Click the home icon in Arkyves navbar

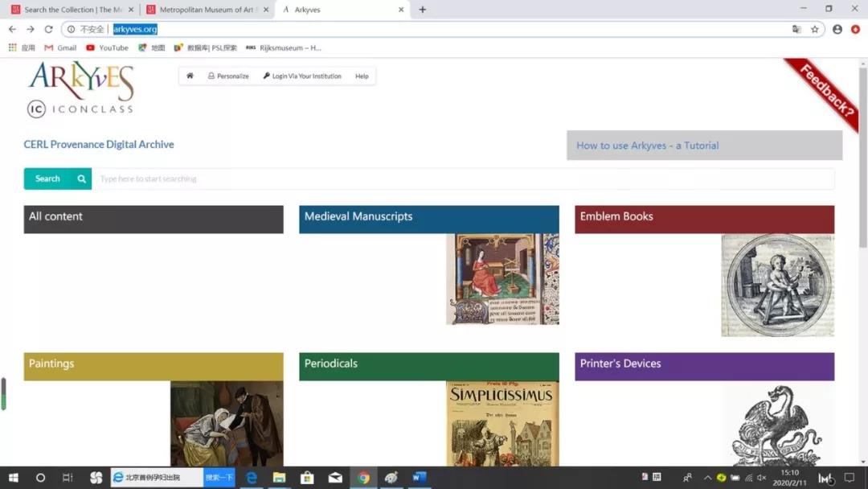190,76
